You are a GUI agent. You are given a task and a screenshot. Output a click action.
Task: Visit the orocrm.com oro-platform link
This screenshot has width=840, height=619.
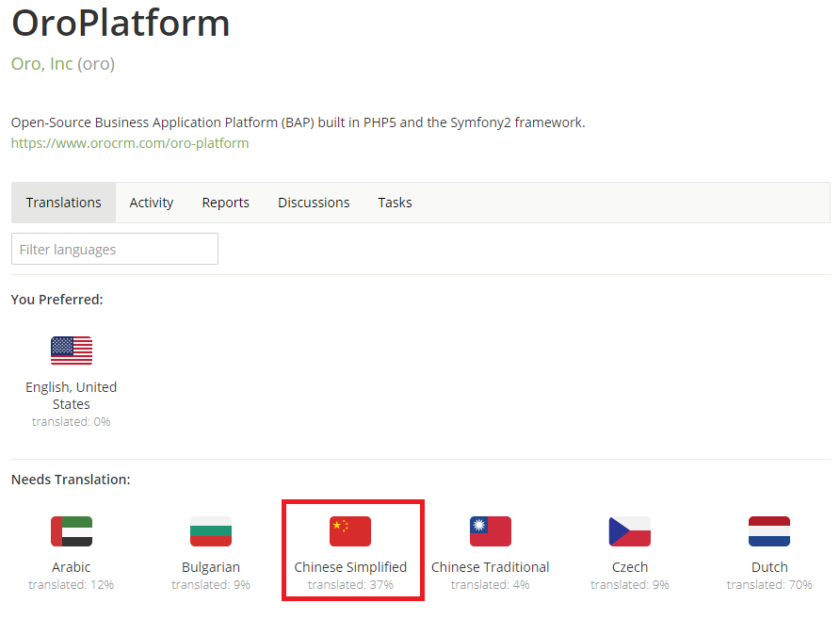pos(130,143)
